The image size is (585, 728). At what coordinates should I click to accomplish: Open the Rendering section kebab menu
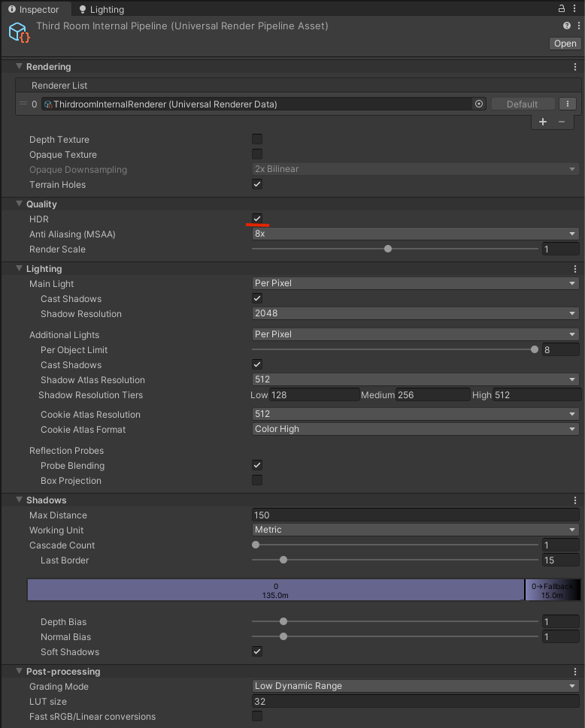pos(575,68)
